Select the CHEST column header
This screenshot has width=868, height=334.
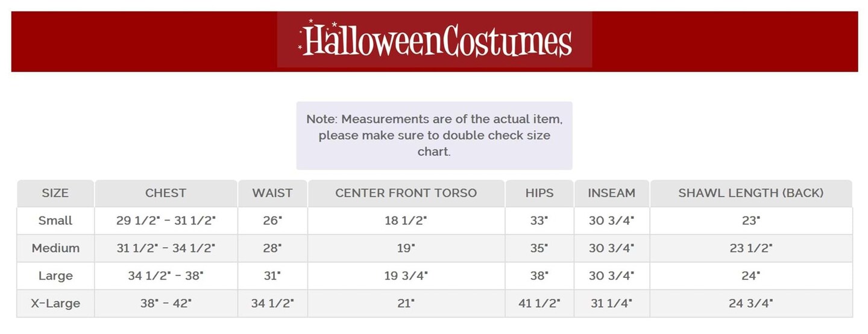coord(166,194)
